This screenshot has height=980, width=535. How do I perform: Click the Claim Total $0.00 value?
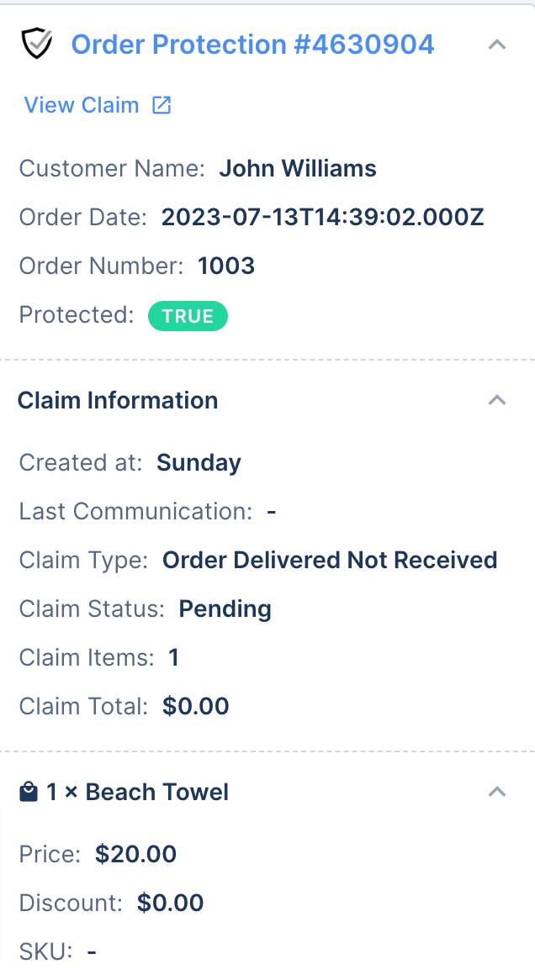coord(196,706)
